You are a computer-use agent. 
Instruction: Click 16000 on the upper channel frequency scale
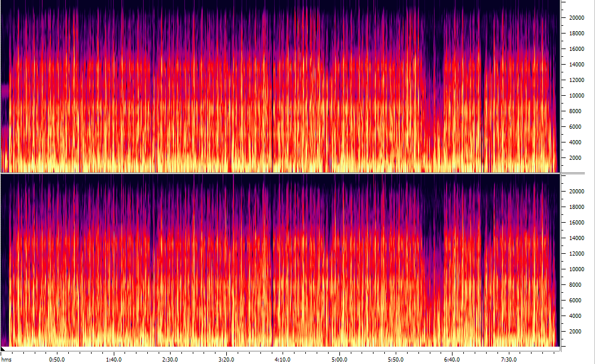[x=576, y=49]
